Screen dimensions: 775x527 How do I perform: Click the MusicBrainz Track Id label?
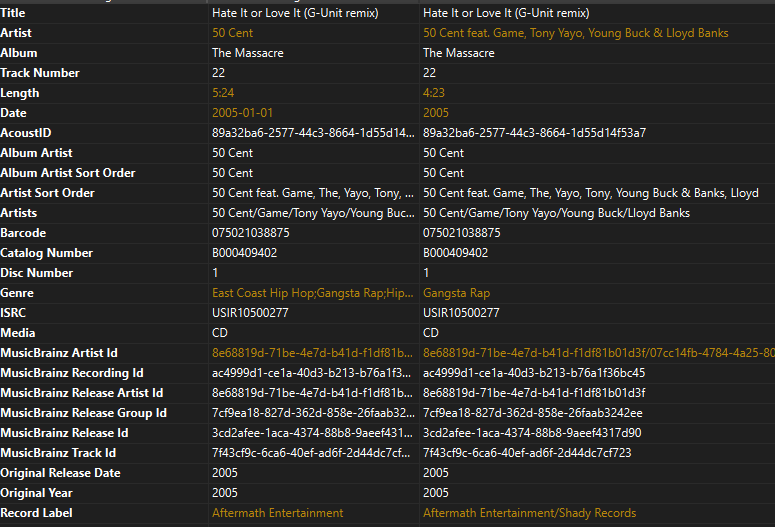[x=58, y=453]
